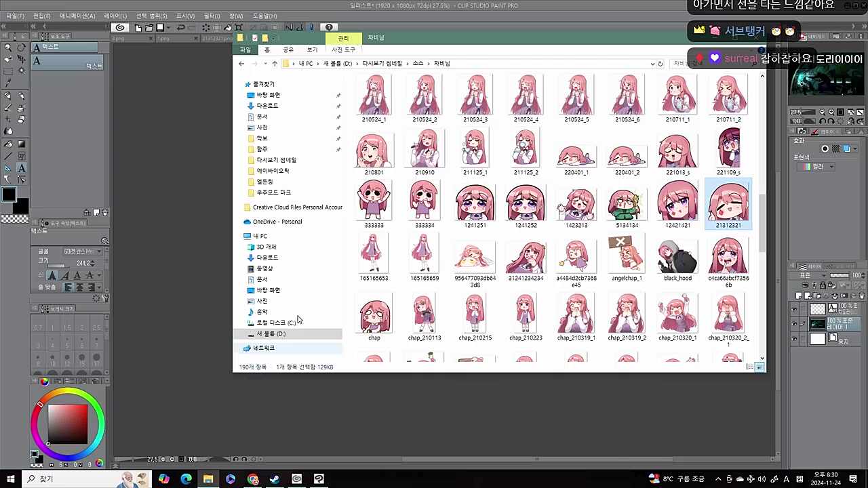The height and width of the screenshot is (488, 868).
Task: Select the Fill bucket tool
Action: tap(8, 144)
